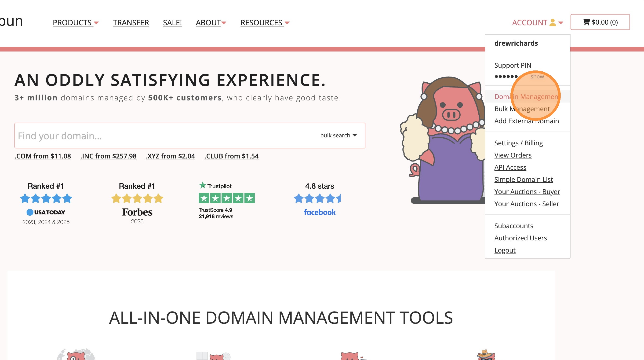The height and width of the screenshot is (360, 644).
Task: Select Domain Management in account menu
Action: 526,97
